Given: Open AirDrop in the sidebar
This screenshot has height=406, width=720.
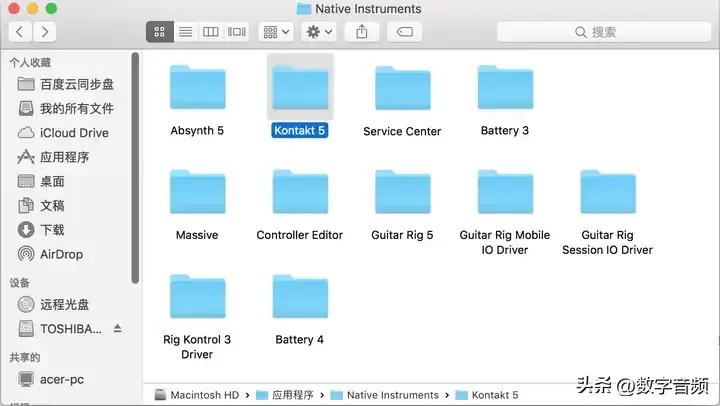Looking at the screenshot, I should [51, 254].
